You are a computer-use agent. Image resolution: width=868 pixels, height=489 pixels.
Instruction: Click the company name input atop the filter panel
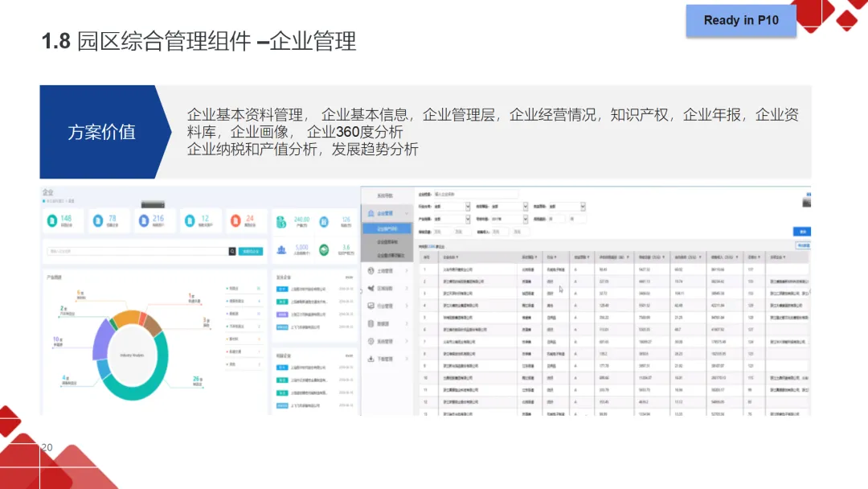[476, 195]
